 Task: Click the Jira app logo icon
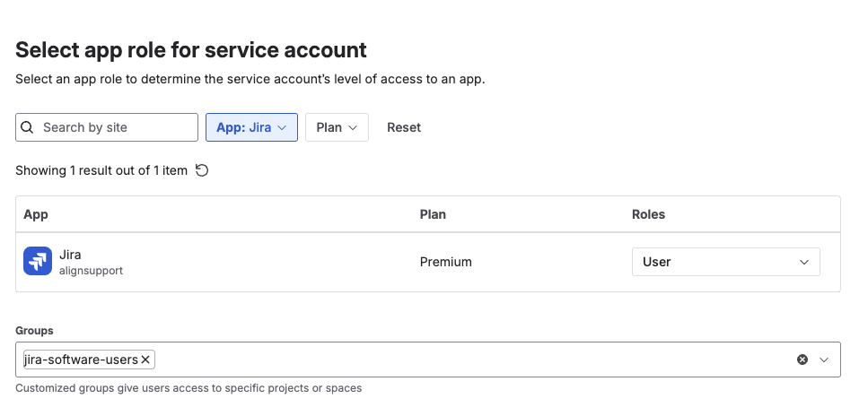(38, 261)
